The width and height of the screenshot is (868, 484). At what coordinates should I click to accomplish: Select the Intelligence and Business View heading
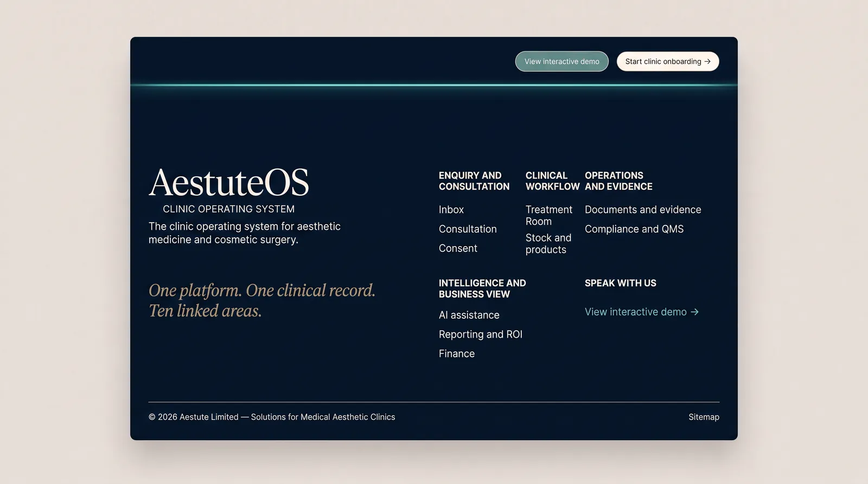pyautogui.click(x=482, y=288)
